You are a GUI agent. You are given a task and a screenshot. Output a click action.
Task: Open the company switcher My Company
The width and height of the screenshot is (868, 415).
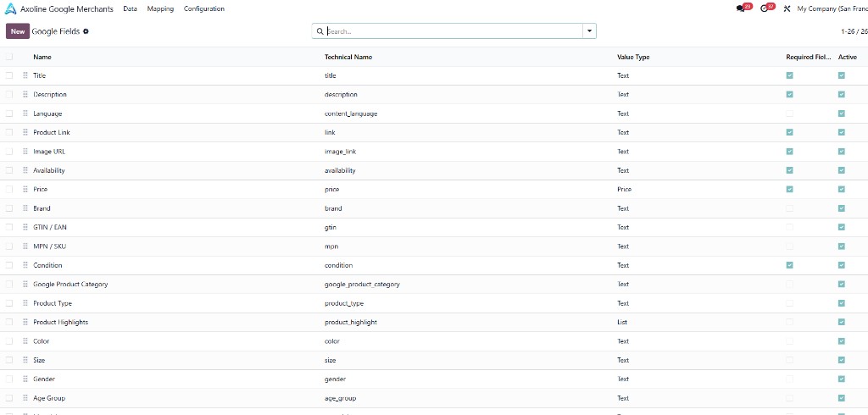point(832,8)
